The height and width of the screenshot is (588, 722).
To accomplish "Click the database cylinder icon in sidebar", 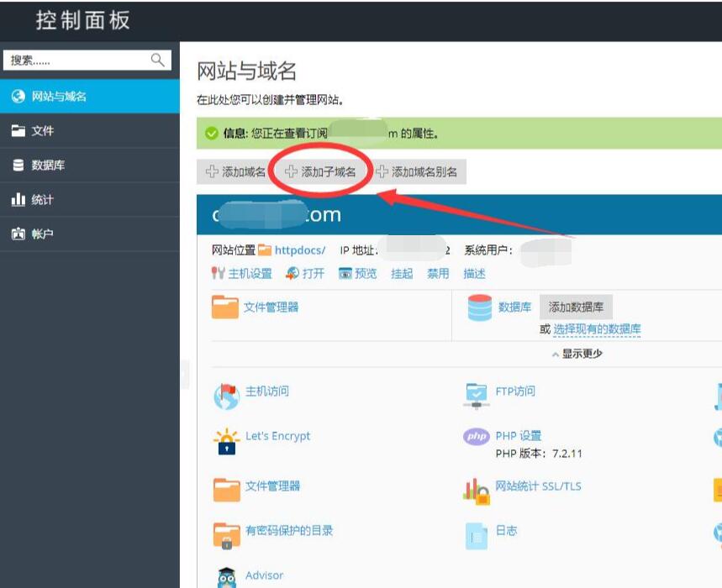I will tap(18, 165).
